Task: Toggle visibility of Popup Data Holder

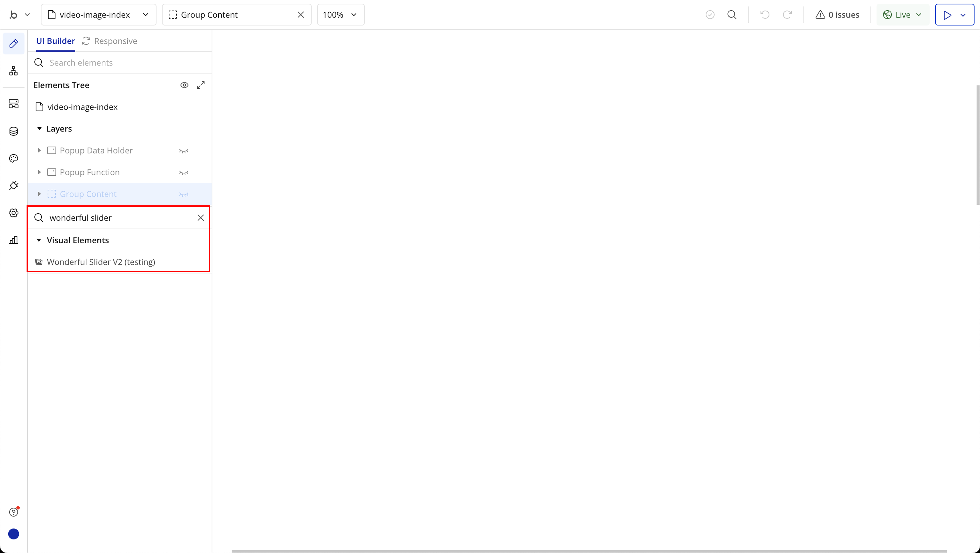Action: tap(184, 151)
